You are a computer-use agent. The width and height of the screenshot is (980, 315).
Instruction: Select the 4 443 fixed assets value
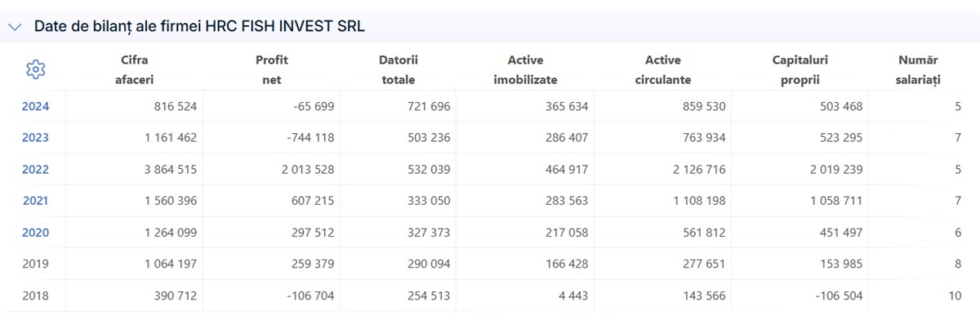(572, 295)
